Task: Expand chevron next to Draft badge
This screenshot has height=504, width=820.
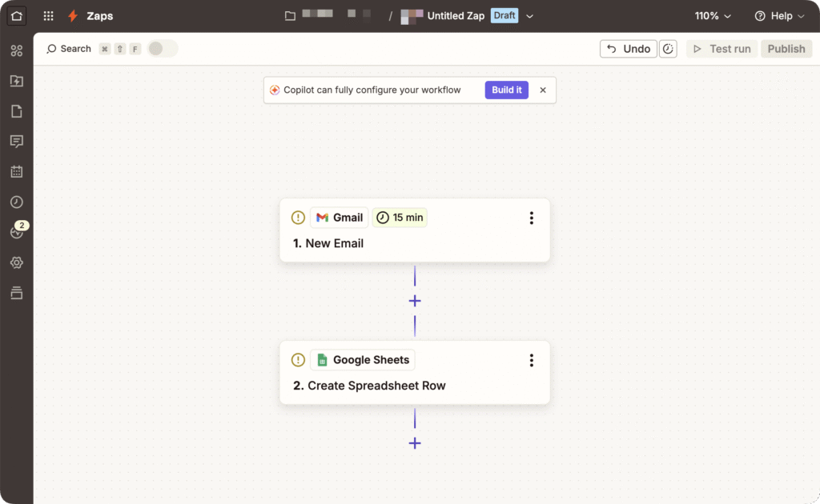Action: click(x=530, y=16)
